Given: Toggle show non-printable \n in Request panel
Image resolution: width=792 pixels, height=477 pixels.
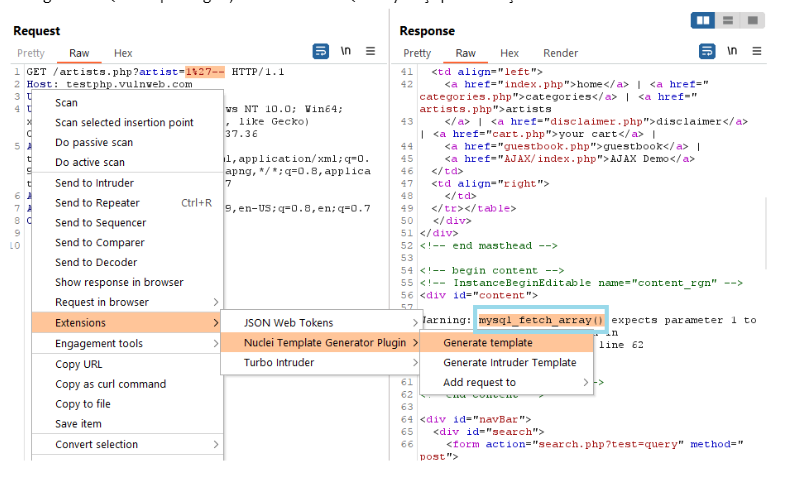Looking at the screenshot, I should [x=345, y=51].
